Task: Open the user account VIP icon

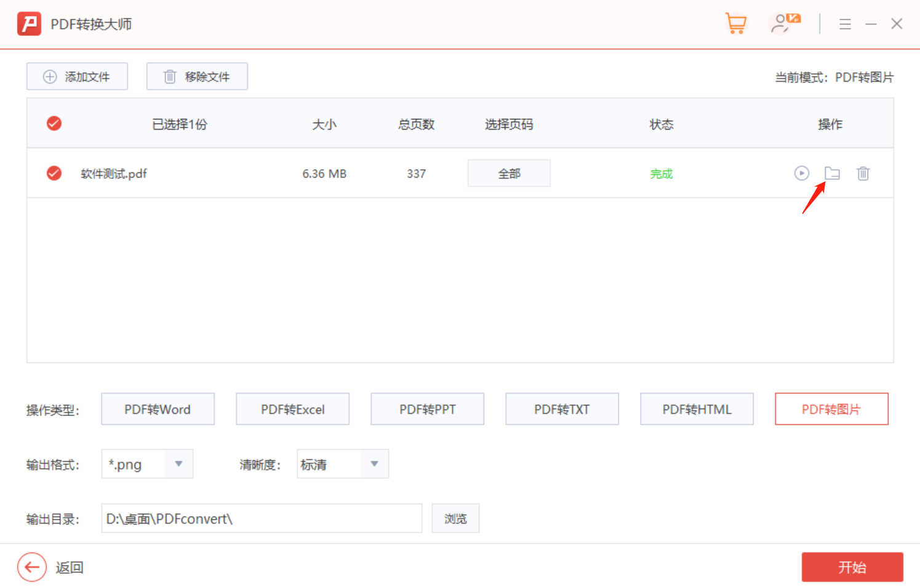Action: click(785, 24)
